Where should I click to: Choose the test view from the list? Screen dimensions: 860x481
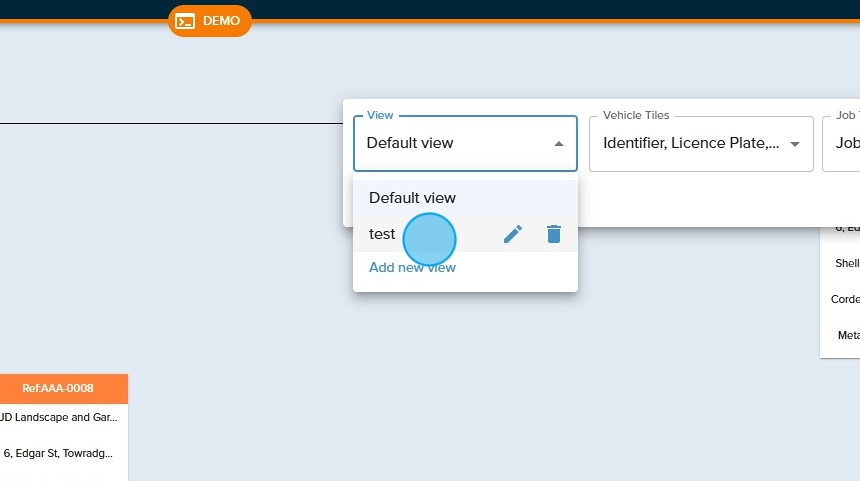pyautogui.click(x=383, y=234)
